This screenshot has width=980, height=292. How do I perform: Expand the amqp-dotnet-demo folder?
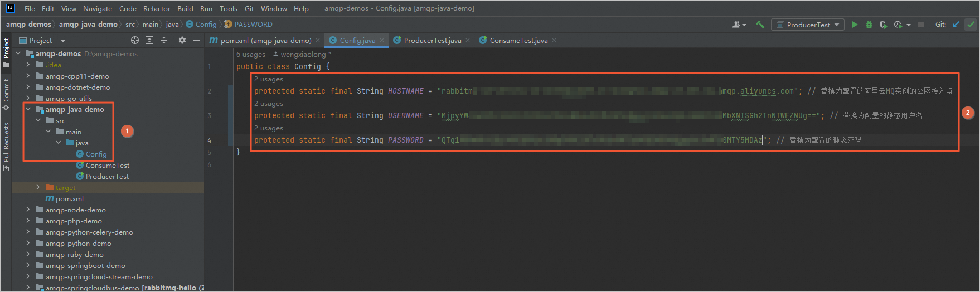28,87
